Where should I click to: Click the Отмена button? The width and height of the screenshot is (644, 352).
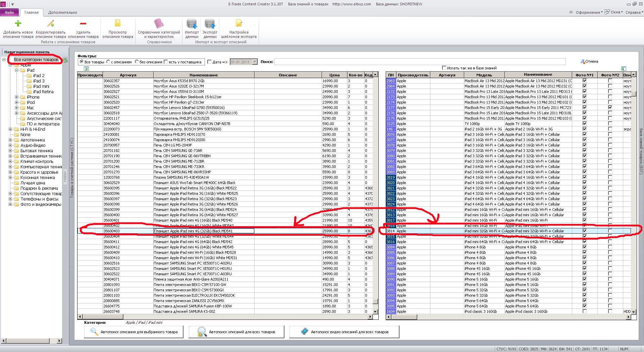589,62
